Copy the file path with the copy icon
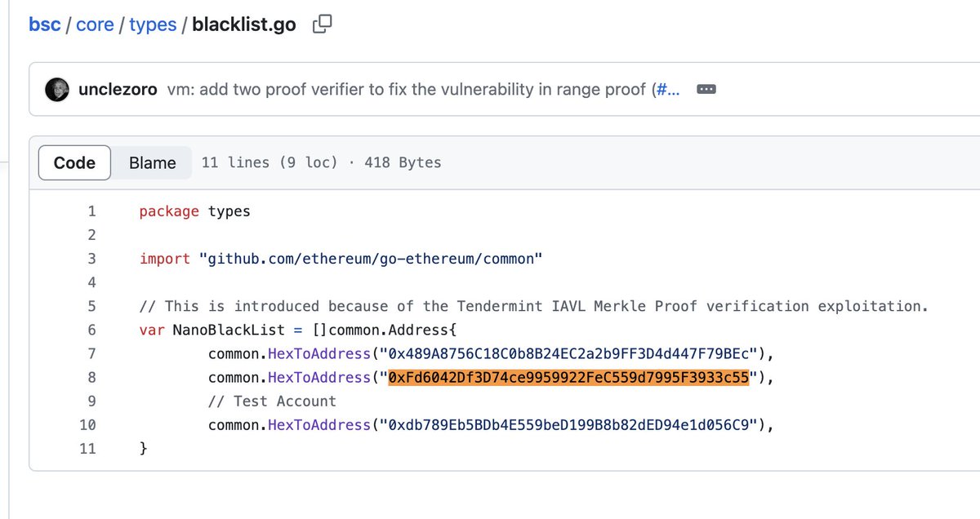980x519 pixels. [x=323, y=24]
